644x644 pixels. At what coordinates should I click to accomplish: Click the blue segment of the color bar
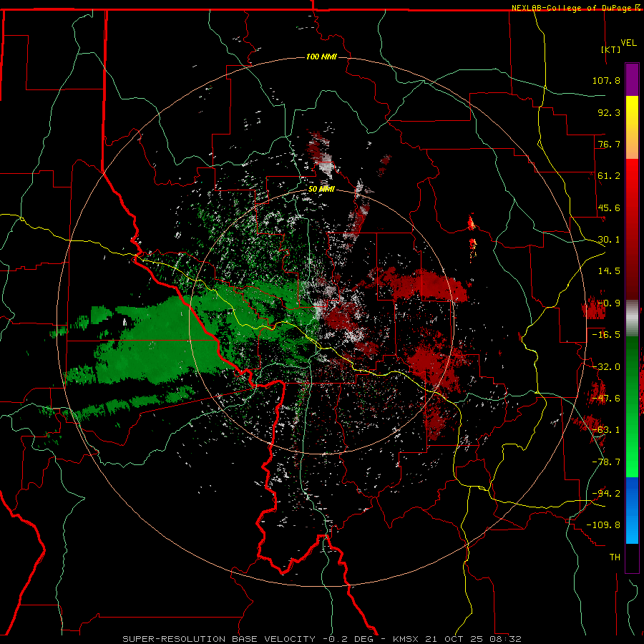coord(632,510)
